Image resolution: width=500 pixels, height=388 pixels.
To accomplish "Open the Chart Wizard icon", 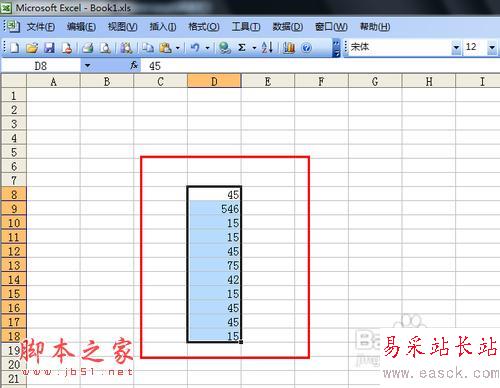I will point(289,48).
